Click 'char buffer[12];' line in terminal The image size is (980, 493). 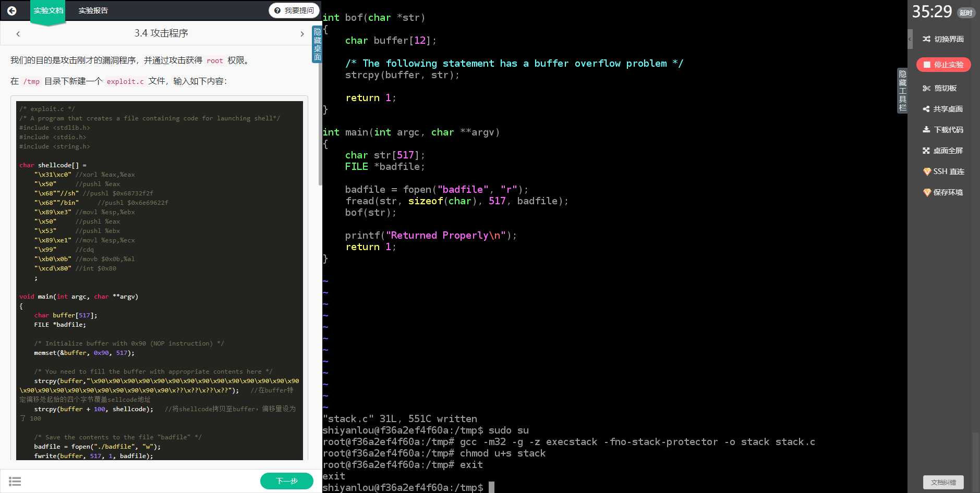(x=391, y=41)
